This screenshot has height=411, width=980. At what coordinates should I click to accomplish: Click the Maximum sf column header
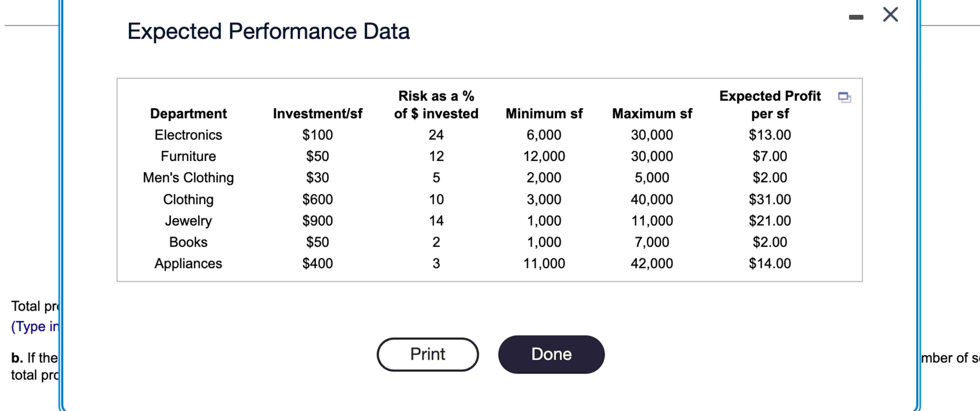coord(652,113)
